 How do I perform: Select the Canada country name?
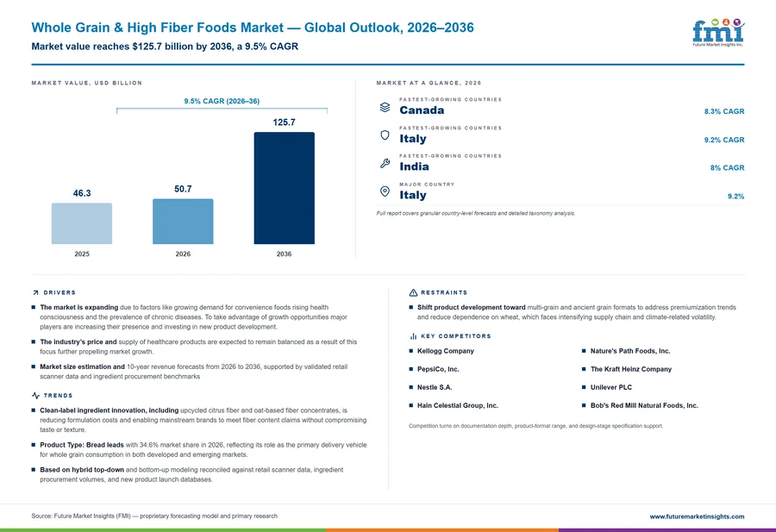[422, 110]
